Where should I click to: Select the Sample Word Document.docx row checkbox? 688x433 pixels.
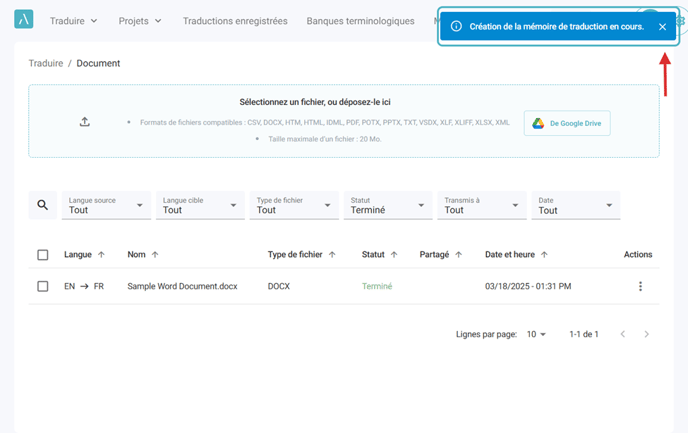43,286
